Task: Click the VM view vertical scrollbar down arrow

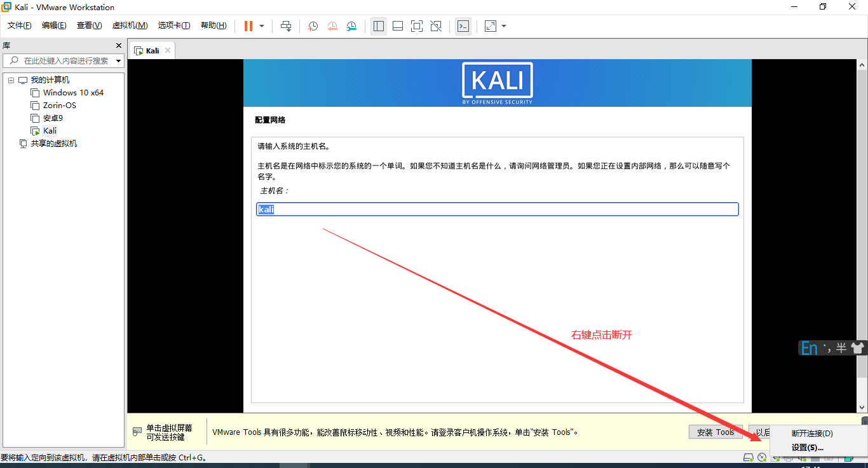Action: pyautogui.click(x=862, y=407)
